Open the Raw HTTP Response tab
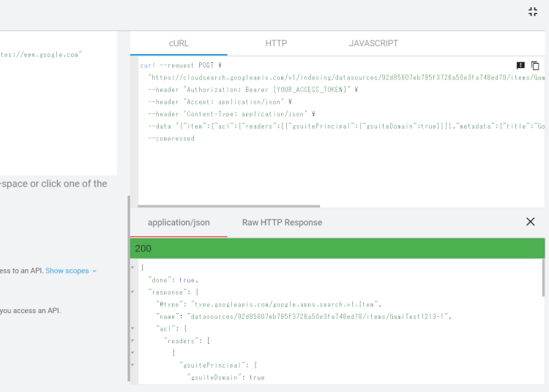The height and width of the screenshot is (392, 549). 282,223
